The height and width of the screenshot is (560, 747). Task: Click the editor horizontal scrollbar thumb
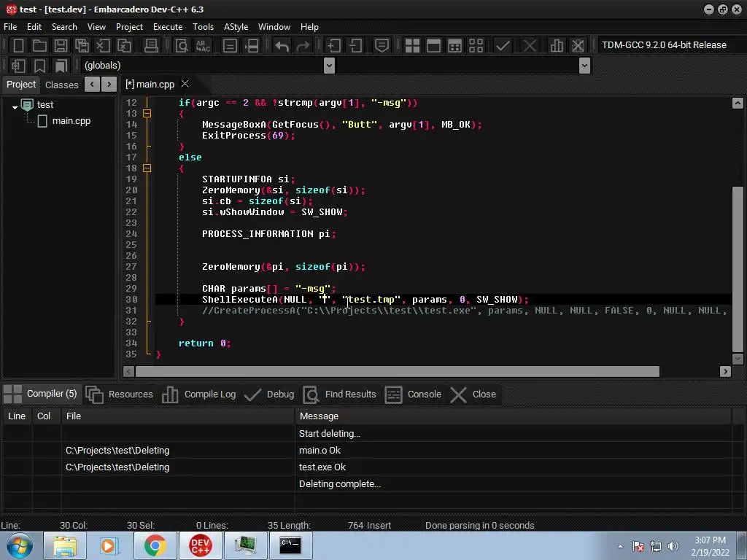pyautogui.click(x=398, y=371)
